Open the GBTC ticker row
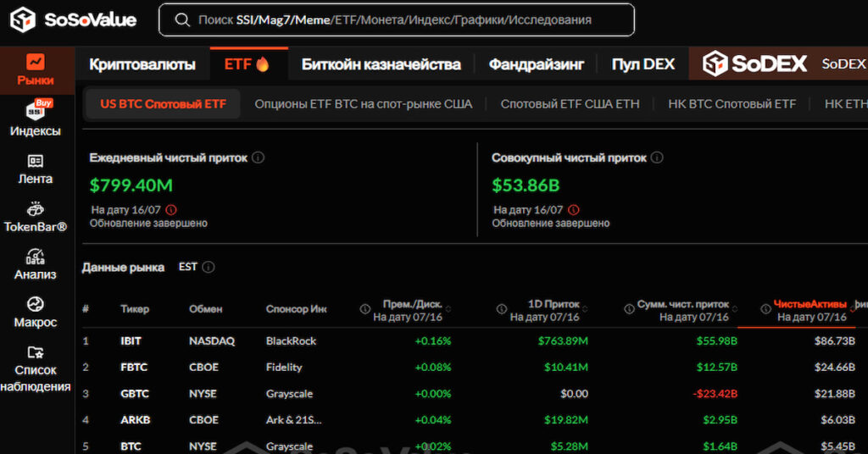This screenshot has height=454, width=868. pyautogui.click(x=135, y=394)
